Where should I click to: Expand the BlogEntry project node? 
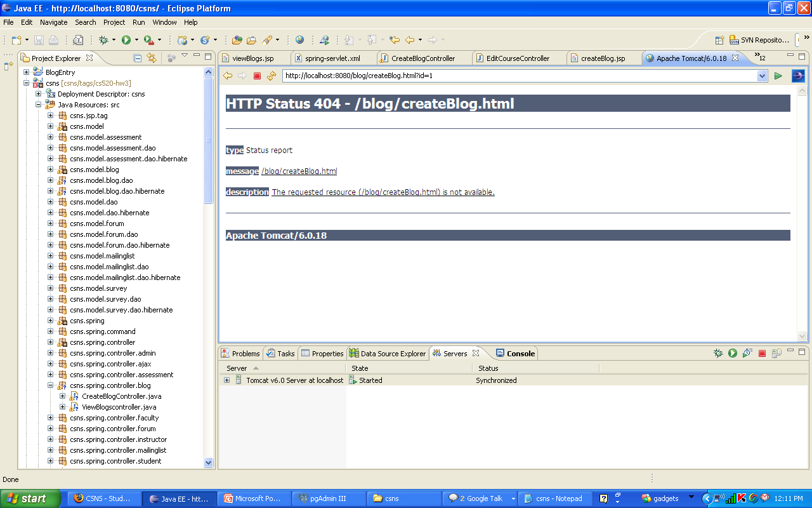(27, 72)
